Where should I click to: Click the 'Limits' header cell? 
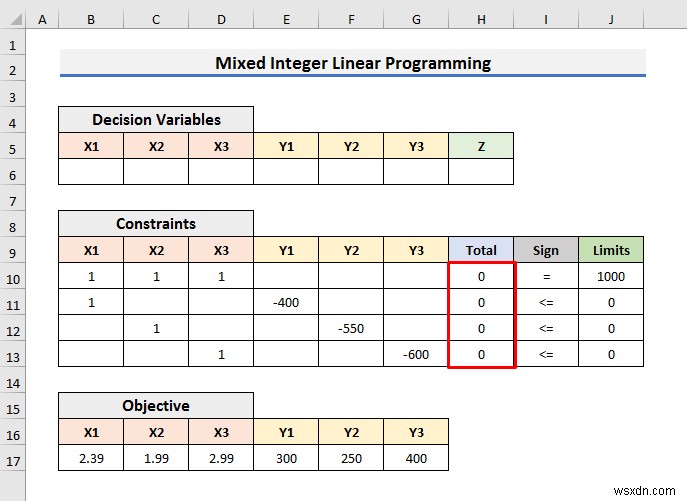pos(611,250)
